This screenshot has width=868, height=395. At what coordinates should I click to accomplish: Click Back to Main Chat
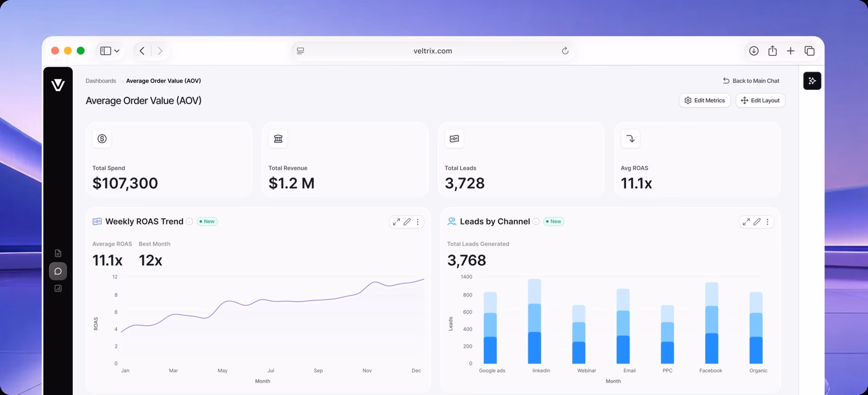pyautogui.click(x=751, y=81)
